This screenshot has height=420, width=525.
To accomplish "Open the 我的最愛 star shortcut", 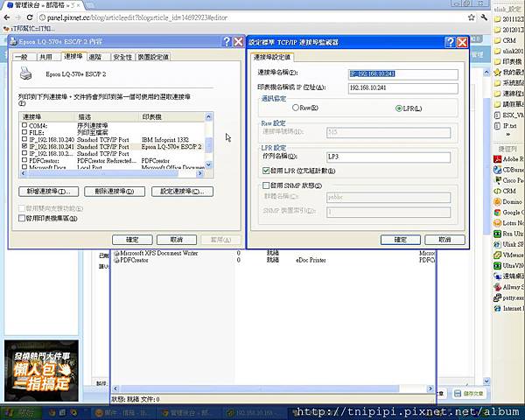I will 508,72.
